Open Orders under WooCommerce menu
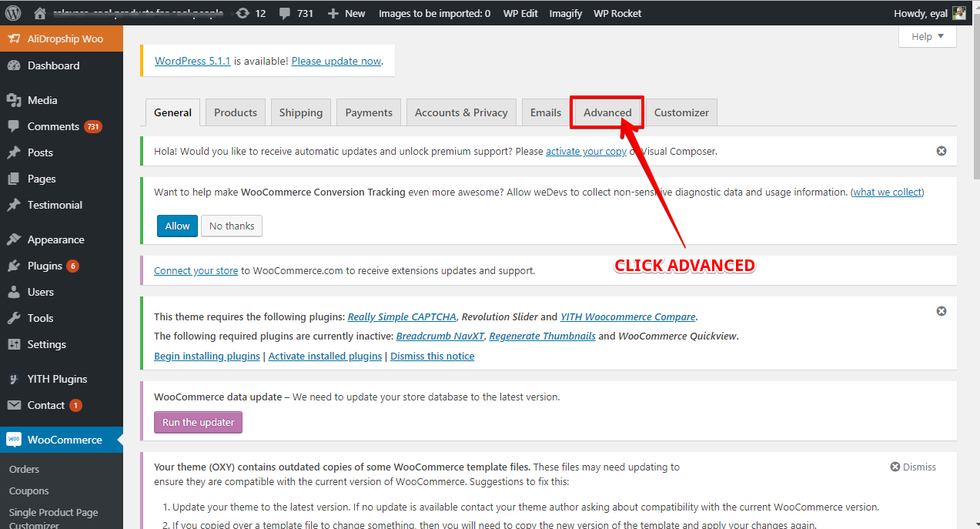Screen dimensions: 980x529 [24, 469]
